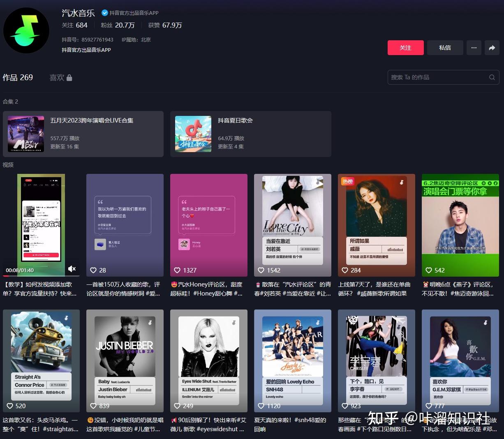Like the 焦迈奇 video with 542 likes

coord(429,270)
